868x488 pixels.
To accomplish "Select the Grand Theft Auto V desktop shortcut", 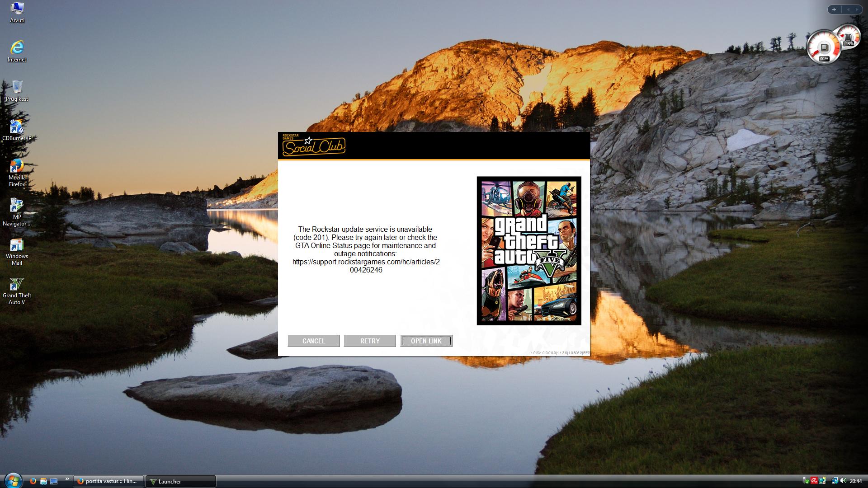I will [x=17, y=291].
